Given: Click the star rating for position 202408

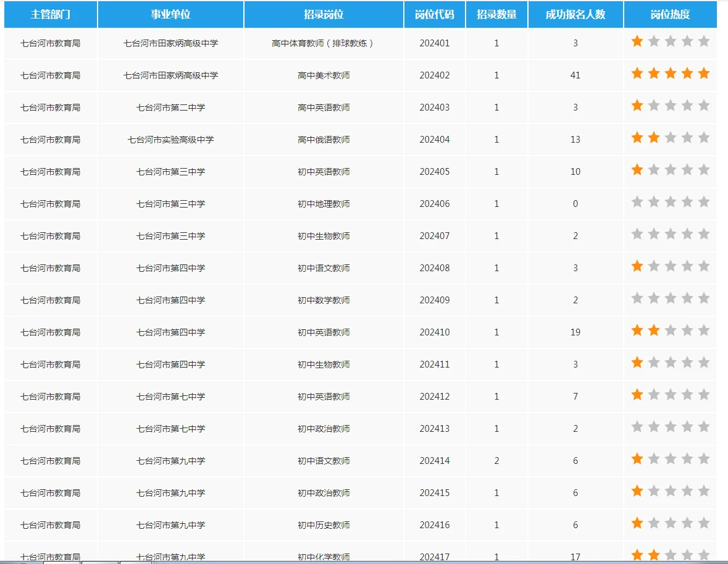Looking at the screenshot, I should pyautogui.click(x=671, y=266).
